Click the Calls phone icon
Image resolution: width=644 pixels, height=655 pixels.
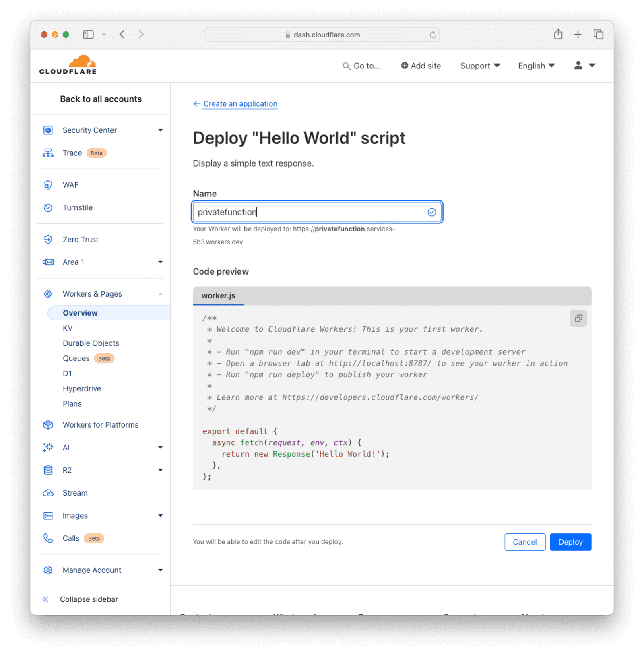tap(48, 538)
